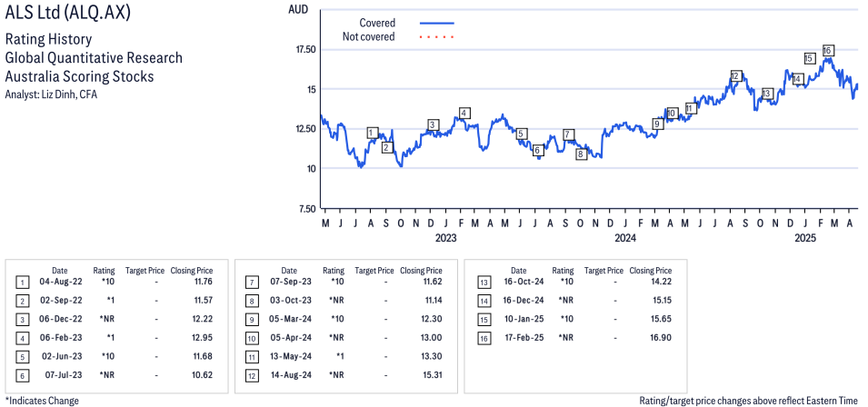
Task: Click the boxed 8 in the rating table
Action: 252,302
